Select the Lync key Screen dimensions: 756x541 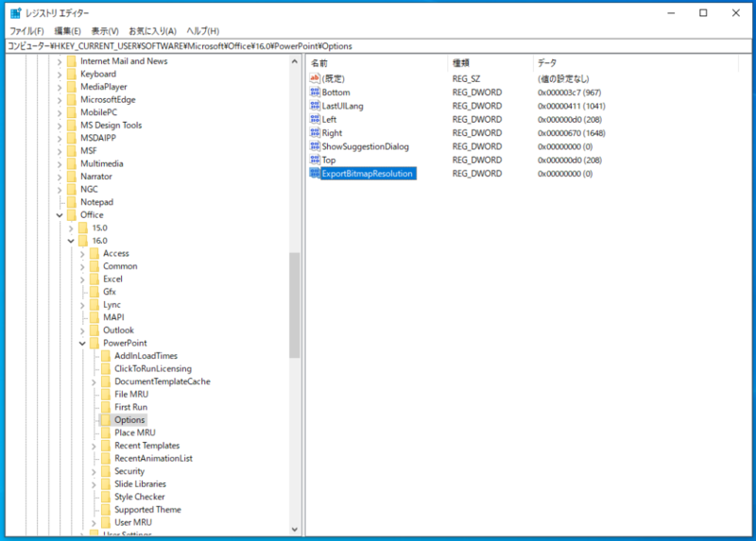click(112, 305)
